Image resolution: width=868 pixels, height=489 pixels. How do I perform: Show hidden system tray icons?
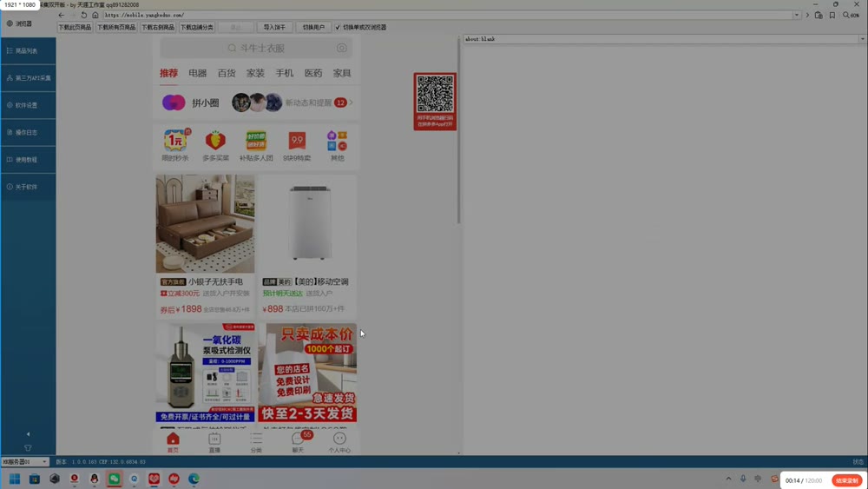point(728,479)
